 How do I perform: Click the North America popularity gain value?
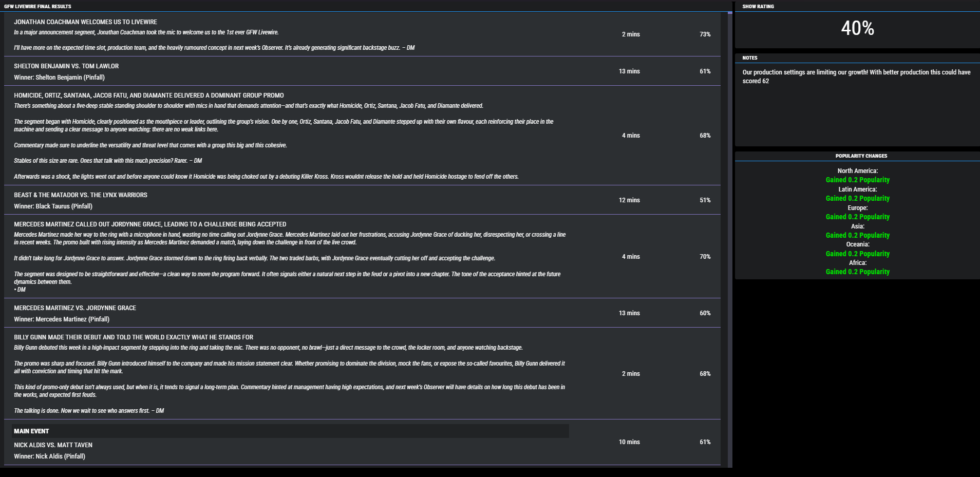(x=857, y=180)
